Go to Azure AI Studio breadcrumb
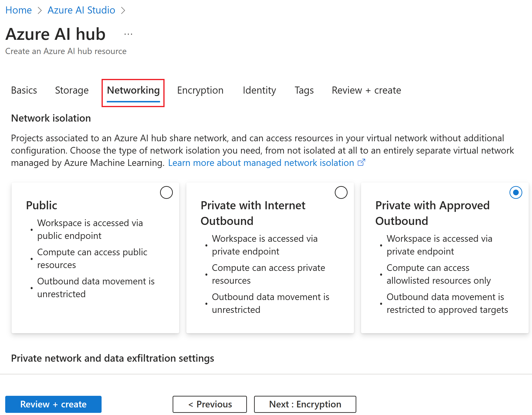The image size is (532, 415). (x=81, y=10)
